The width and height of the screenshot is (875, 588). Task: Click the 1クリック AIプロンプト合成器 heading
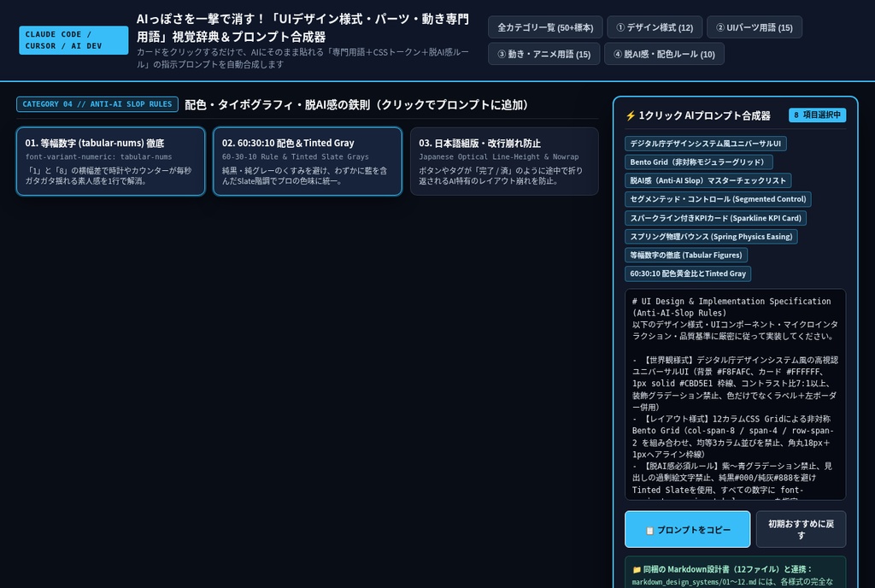click(x=704, y=115)
